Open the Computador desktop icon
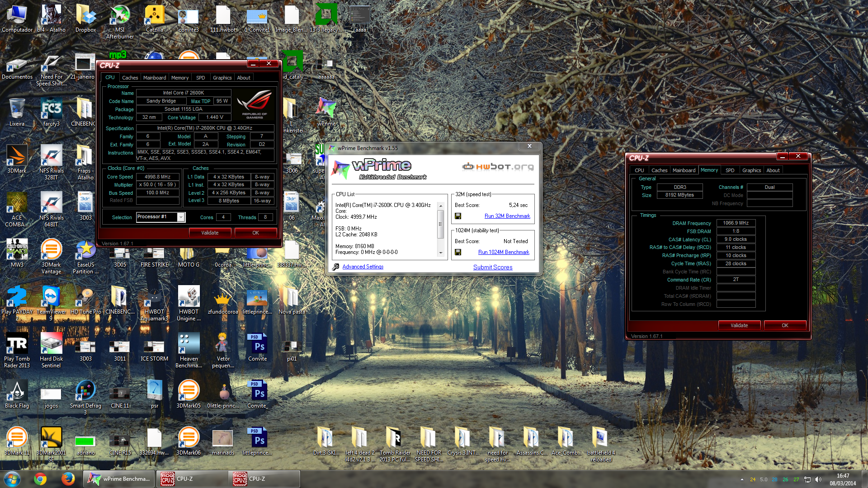Screen dimensions: 868x488 (x=17, y=19)
